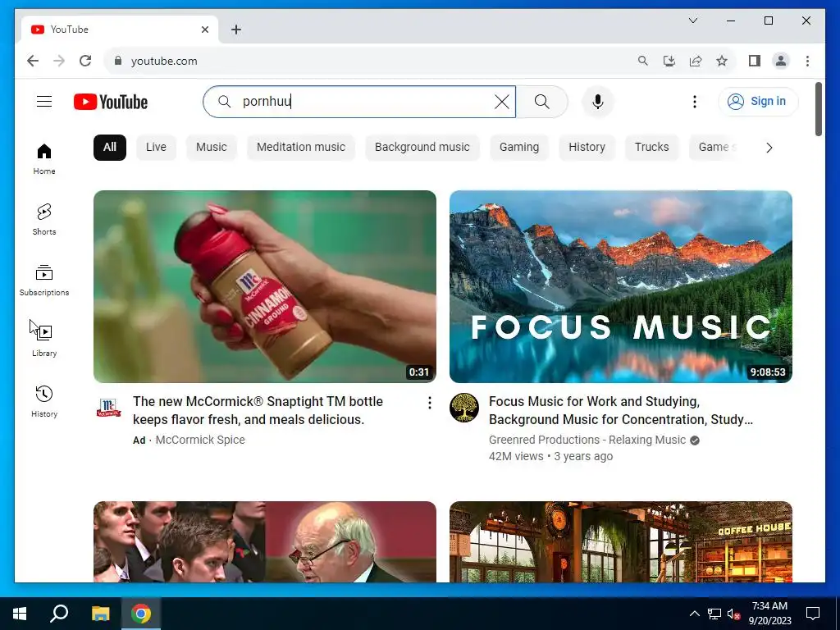Open the YouTube hamburger guide menu
Image resolution: width=840 pixels, height=630 pixels.
coord(44,101)
